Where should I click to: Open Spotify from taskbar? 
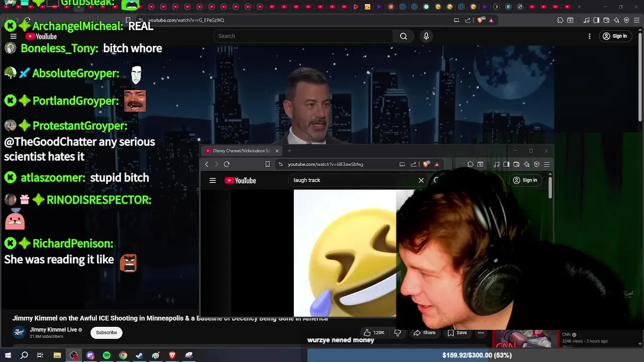[x=107, y=355]
